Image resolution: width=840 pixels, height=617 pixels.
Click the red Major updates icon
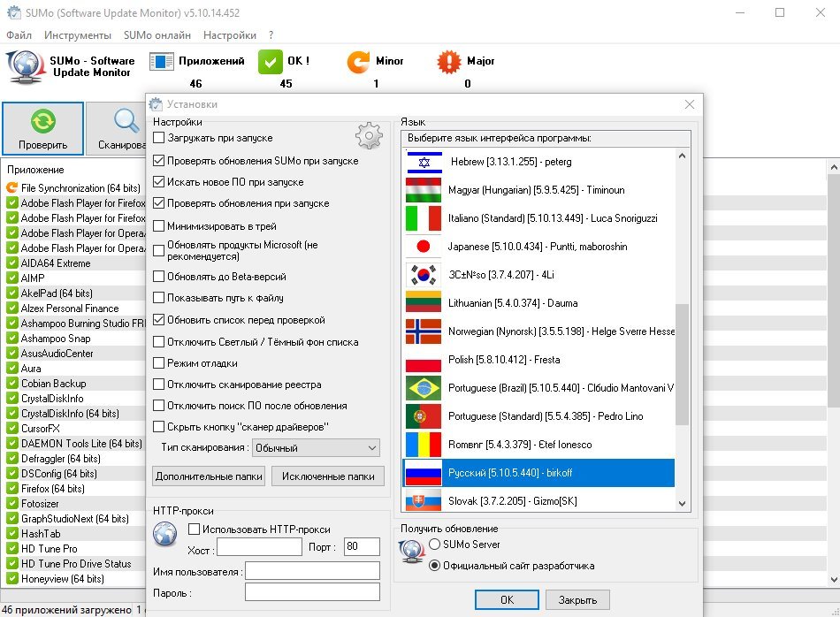tap(449, 62)
